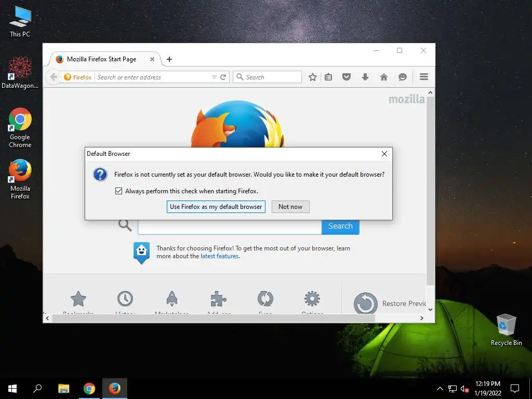Click vertical scrollbar up arrow in Firefox

click(430, 92)
